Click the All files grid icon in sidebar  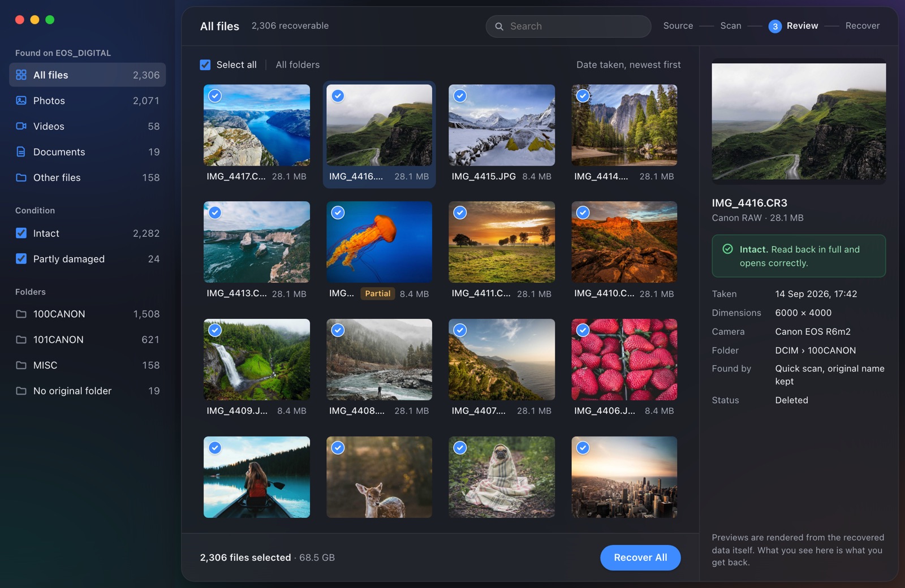[21, 75]
